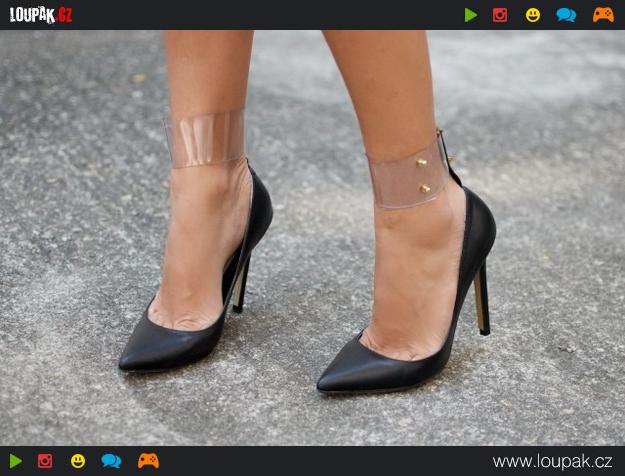Click the stiletto heel of the left shoe
The width and height of the screenshot is (625, 476).
pos(242,285)
